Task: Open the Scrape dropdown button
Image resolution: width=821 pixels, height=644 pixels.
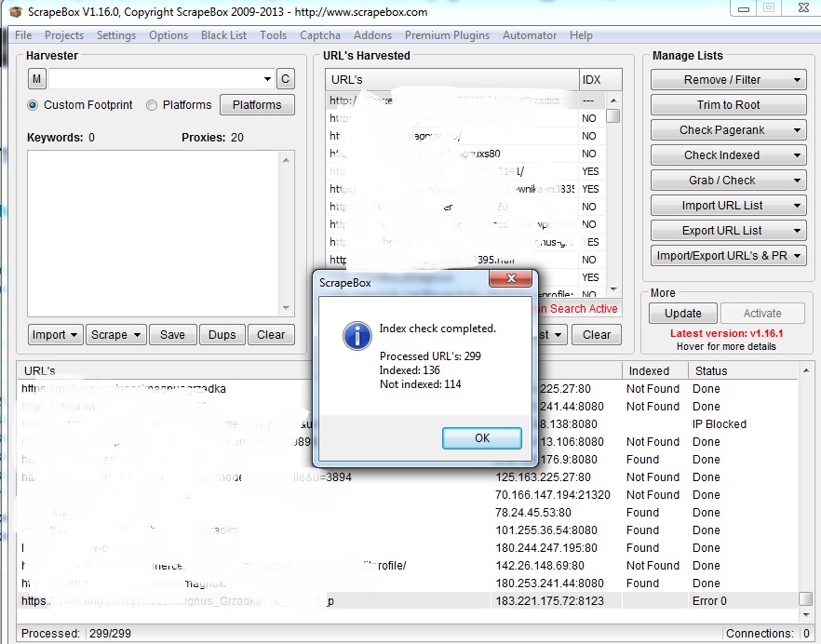Action: pos(115,335)
